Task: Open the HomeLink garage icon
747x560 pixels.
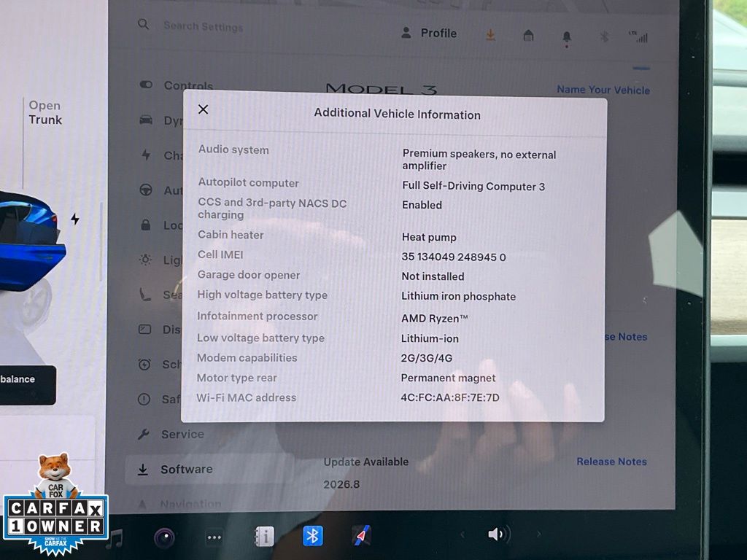Action: coord(528,35)
